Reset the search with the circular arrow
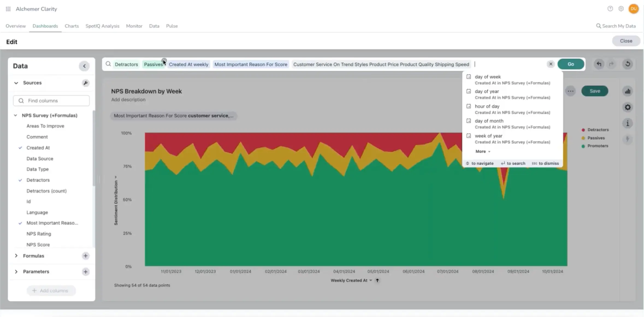The image size is (644, 317). tap(628, 64)
